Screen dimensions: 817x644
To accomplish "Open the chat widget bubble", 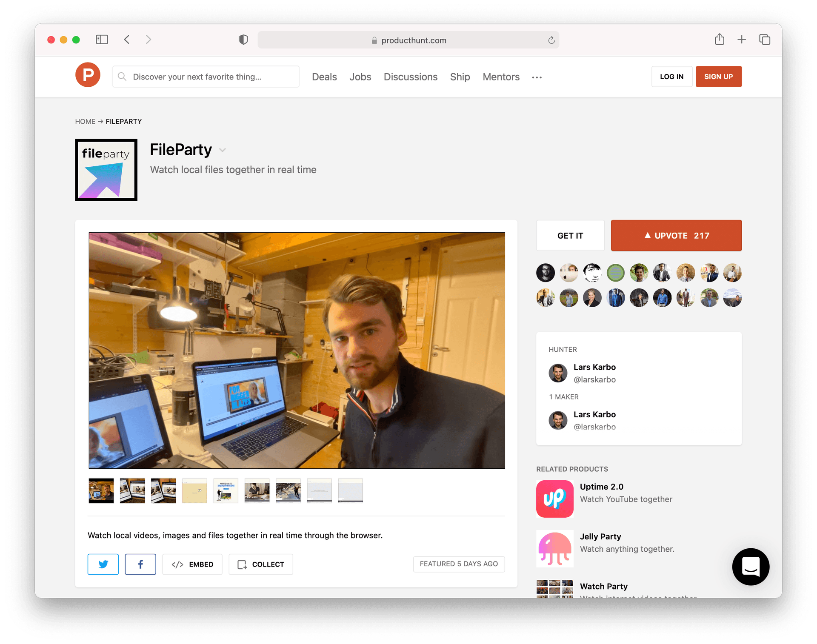I will click(x=751, y=567).
